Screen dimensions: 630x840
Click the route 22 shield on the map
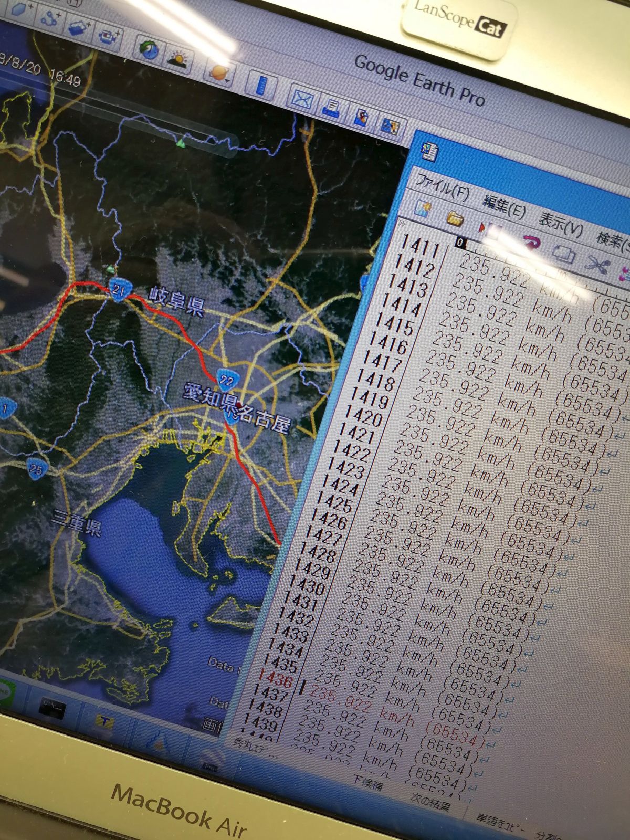228,381
